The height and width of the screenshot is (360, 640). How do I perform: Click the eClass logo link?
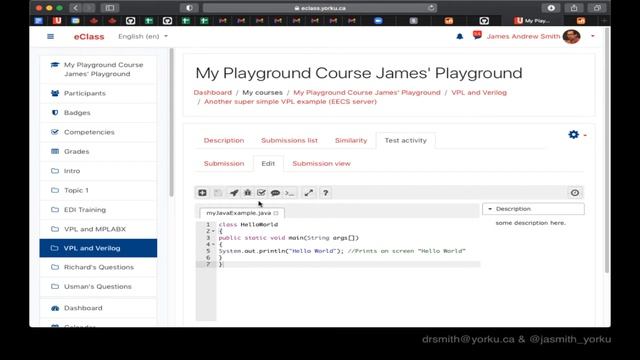(89, 36)
